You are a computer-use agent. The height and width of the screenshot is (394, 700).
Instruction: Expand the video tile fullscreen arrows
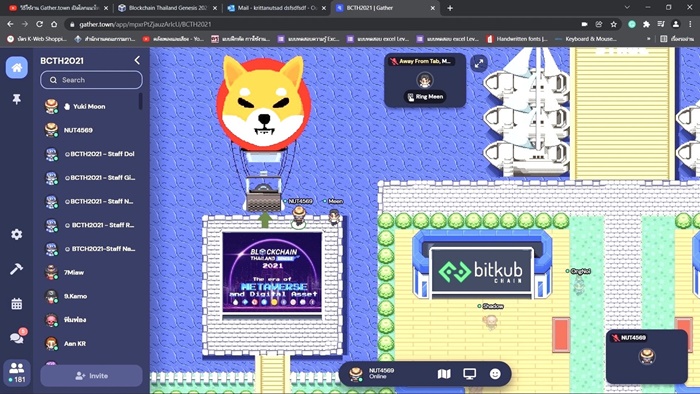tap(479, 63)
